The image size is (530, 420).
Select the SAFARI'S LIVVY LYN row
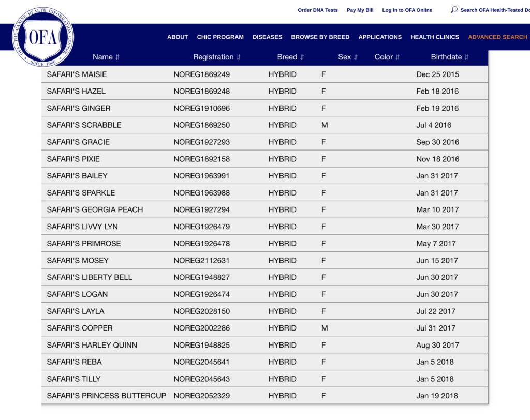[264, 227]
